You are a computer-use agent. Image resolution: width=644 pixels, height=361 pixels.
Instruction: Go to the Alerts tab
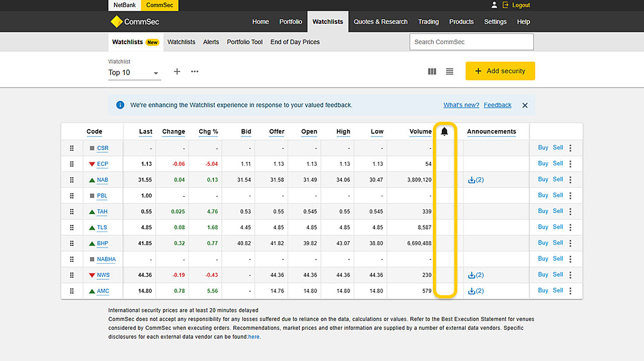point(211,42)
